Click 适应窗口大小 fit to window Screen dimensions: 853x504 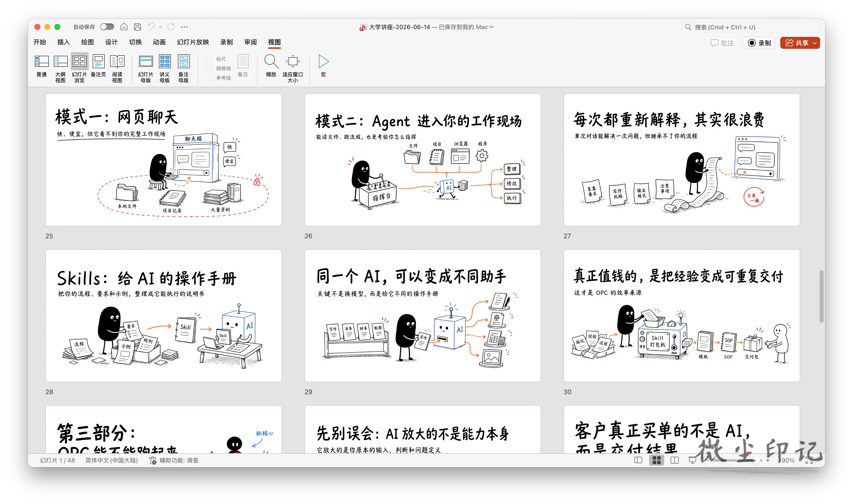pos(293,69)
